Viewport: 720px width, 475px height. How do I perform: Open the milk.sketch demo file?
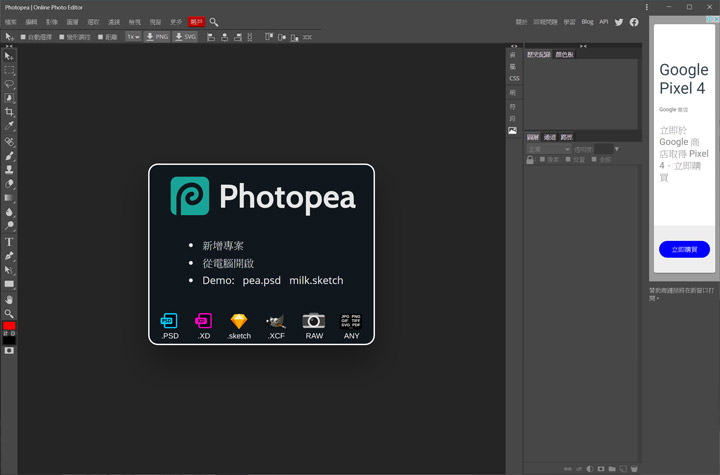(316, 280)
